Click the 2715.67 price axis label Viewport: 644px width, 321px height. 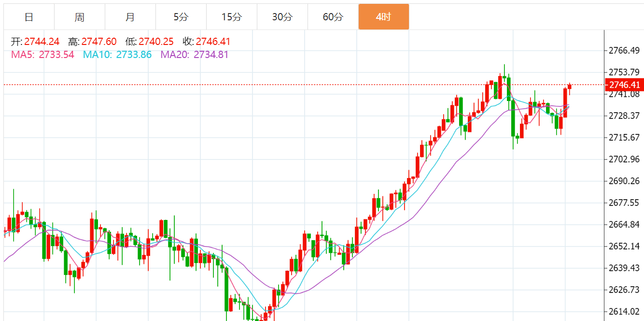624,137
